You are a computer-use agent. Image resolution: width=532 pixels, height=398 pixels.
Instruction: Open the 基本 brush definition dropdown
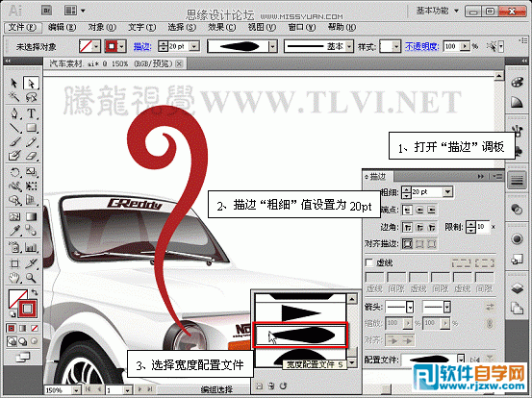349,46
